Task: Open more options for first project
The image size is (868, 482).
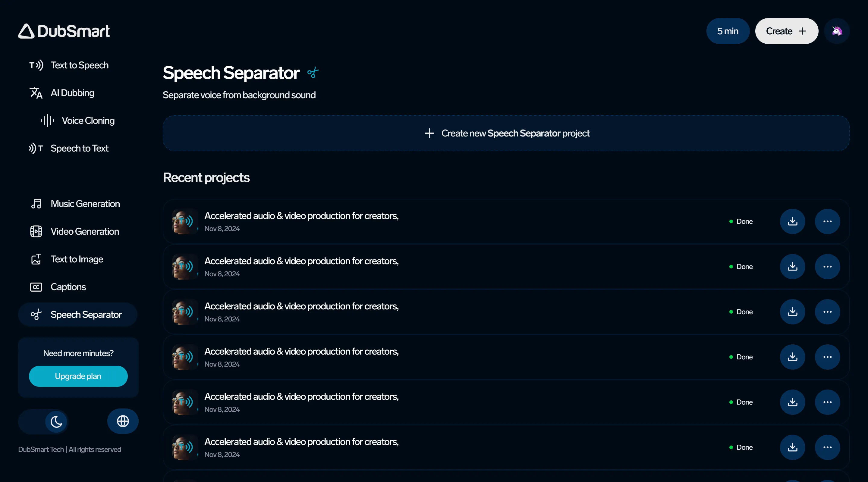Action: click(x=828, y=222)
